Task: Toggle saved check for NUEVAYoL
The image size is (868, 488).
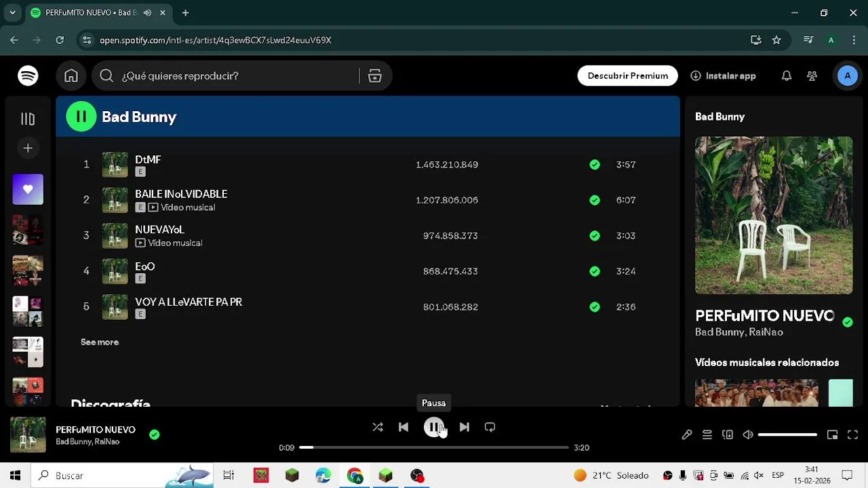Action: point(595,236)
